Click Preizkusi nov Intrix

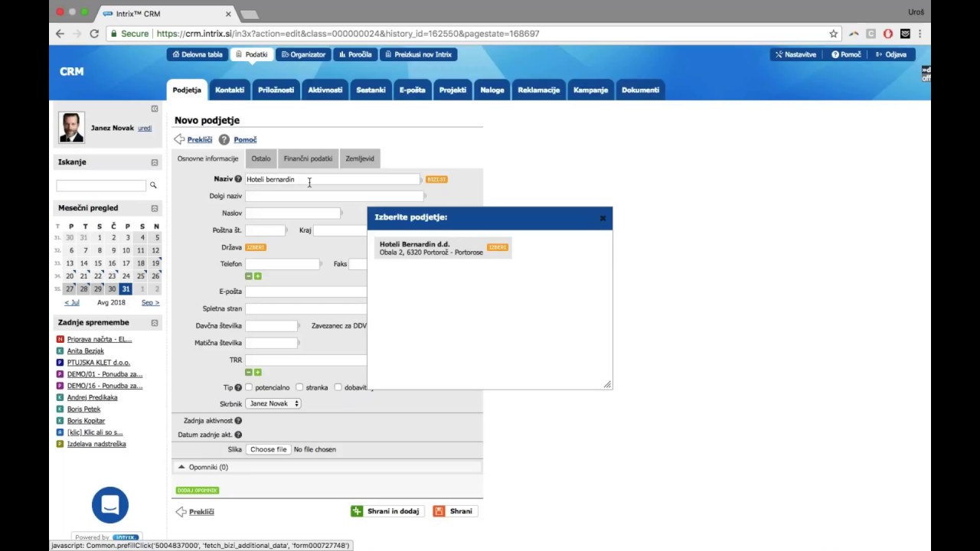[x=418, y=54]
